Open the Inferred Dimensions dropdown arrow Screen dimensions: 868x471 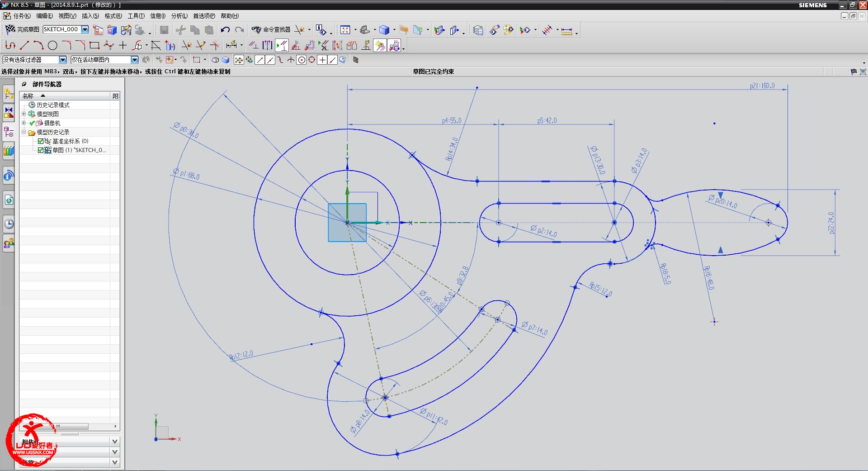pos(241,46)
